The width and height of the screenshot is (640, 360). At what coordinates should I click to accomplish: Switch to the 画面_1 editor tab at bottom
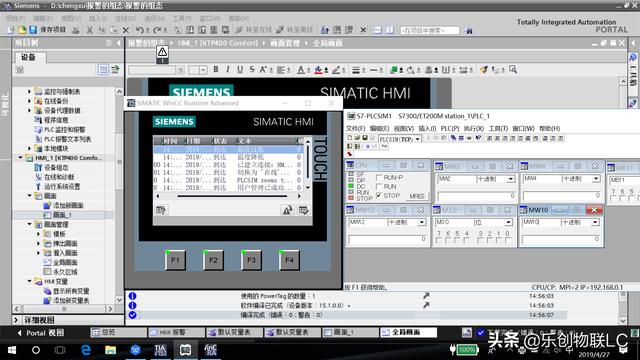click(351, 333)
